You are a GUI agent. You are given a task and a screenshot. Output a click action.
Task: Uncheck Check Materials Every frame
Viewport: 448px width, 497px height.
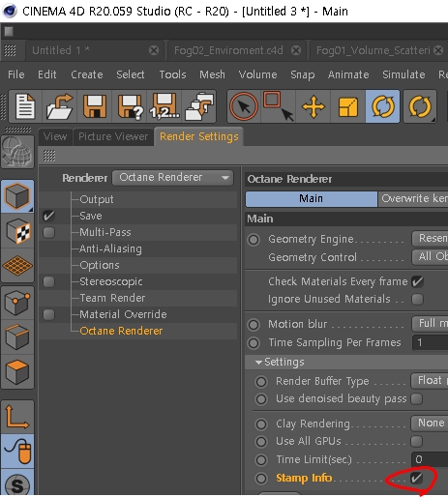[417, 282]
